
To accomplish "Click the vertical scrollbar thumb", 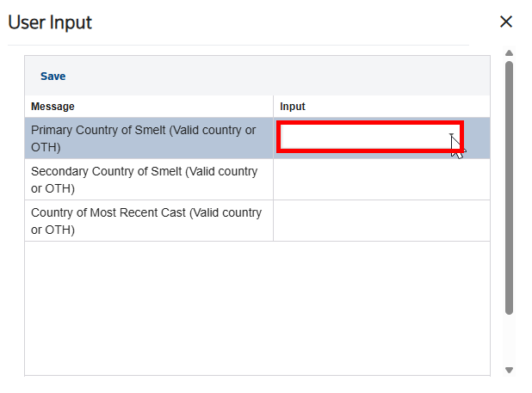I will point(509,188).
